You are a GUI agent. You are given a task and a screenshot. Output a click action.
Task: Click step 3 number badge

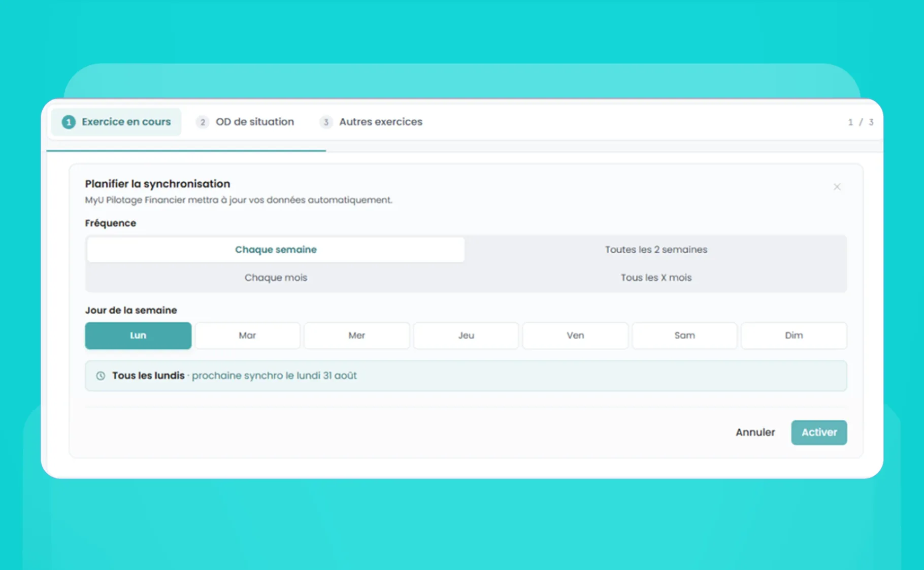click(326, 122)
